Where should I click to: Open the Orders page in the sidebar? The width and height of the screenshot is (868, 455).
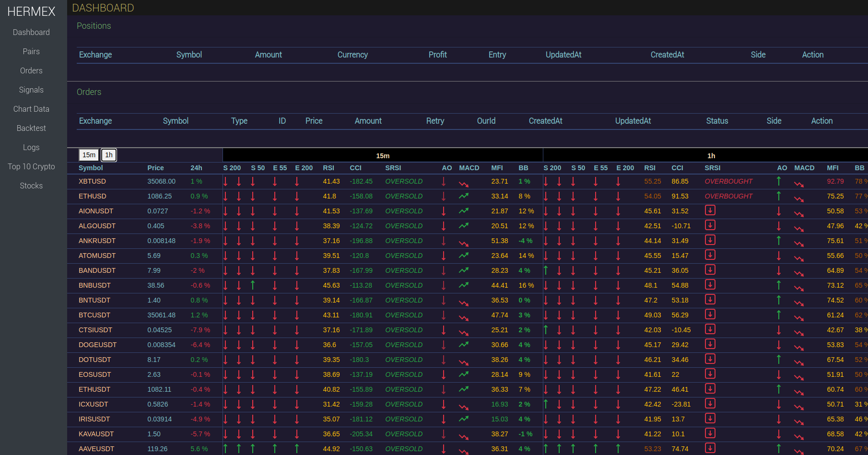31,70
